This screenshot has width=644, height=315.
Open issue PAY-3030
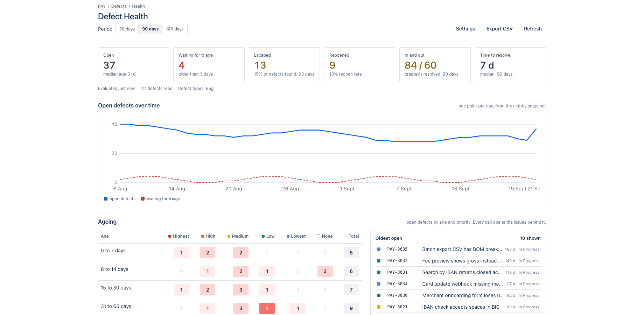point(397,295)
